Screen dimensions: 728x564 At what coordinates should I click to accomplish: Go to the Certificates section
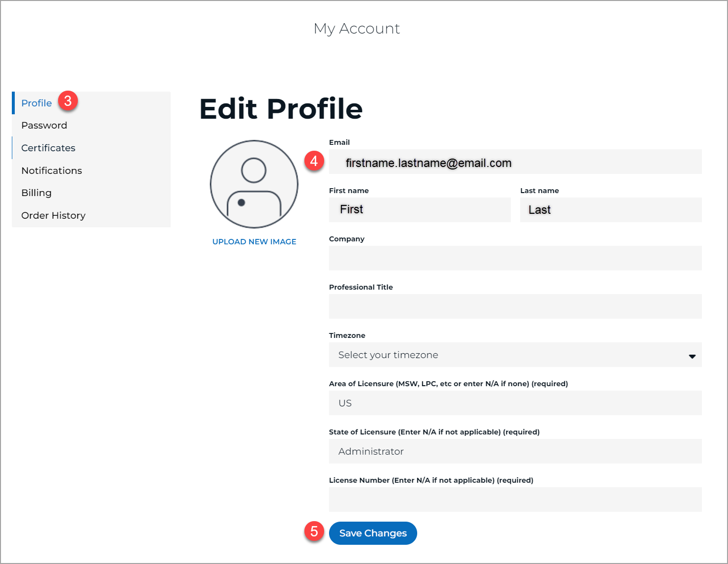pyautogui.click(x=48, y=148)
